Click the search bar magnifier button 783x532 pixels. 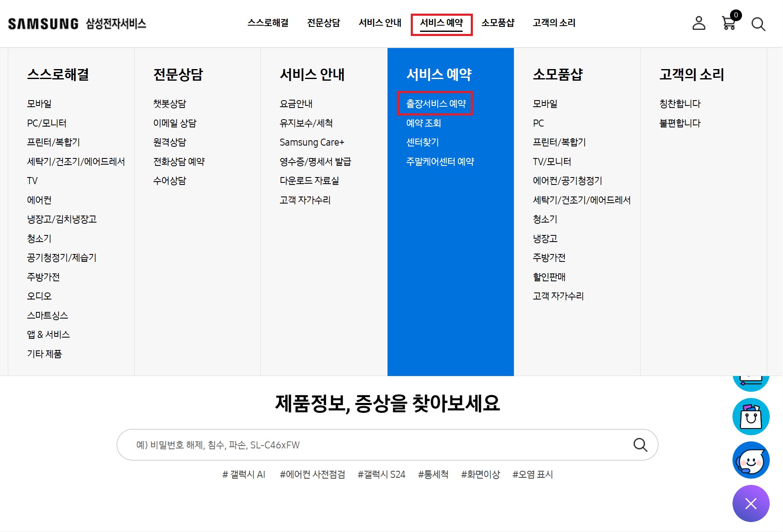click(640, 445)
